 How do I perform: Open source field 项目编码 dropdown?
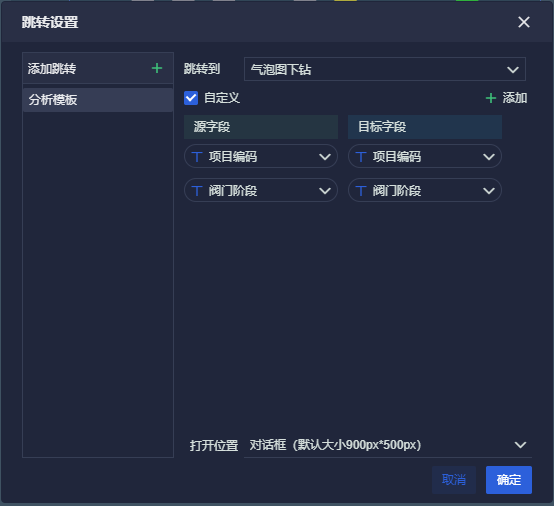[261, 156]
